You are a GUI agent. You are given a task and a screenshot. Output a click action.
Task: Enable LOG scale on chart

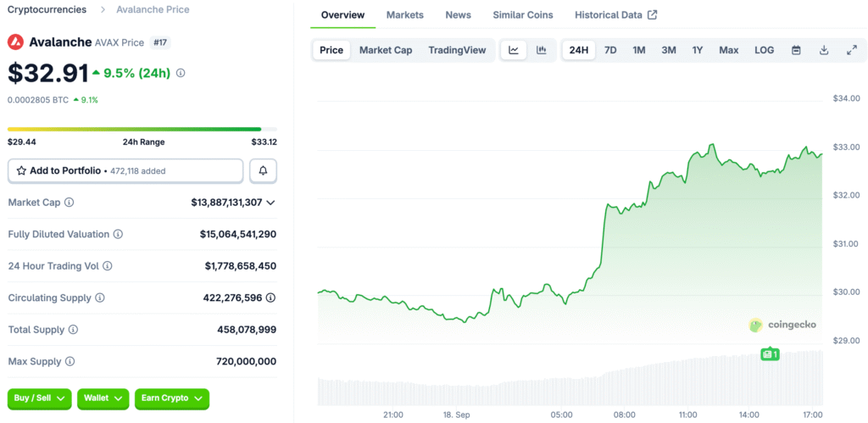[x=764, y=50]
